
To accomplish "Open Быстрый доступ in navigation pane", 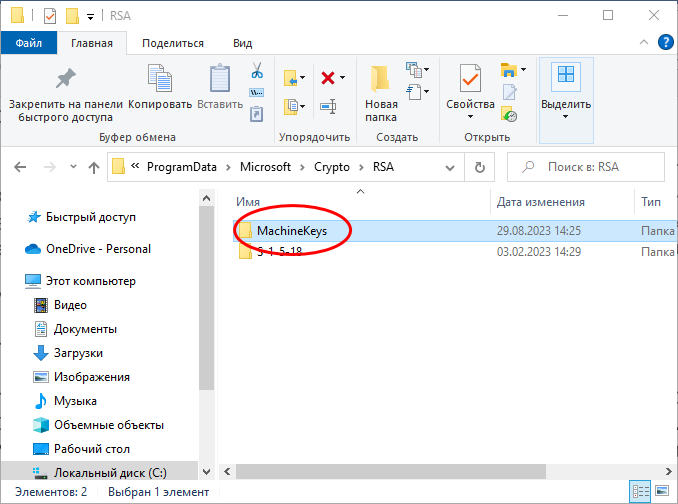I will (x=90, y=217).
